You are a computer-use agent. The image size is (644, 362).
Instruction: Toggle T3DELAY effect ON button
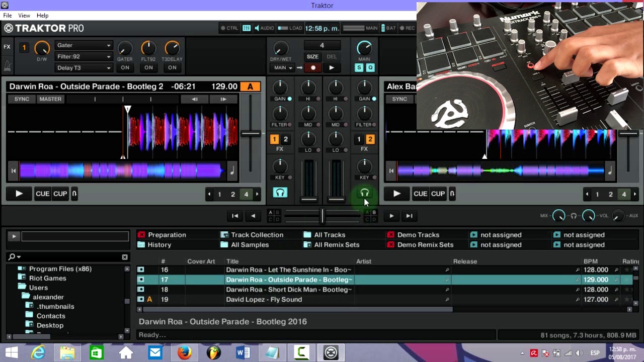172,68
